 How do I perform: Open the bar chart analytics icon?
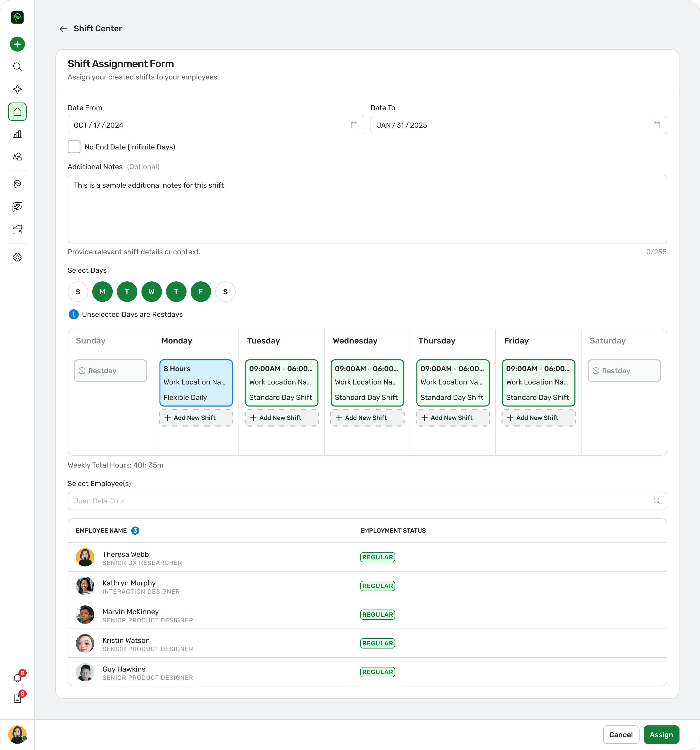pos(17,134)
